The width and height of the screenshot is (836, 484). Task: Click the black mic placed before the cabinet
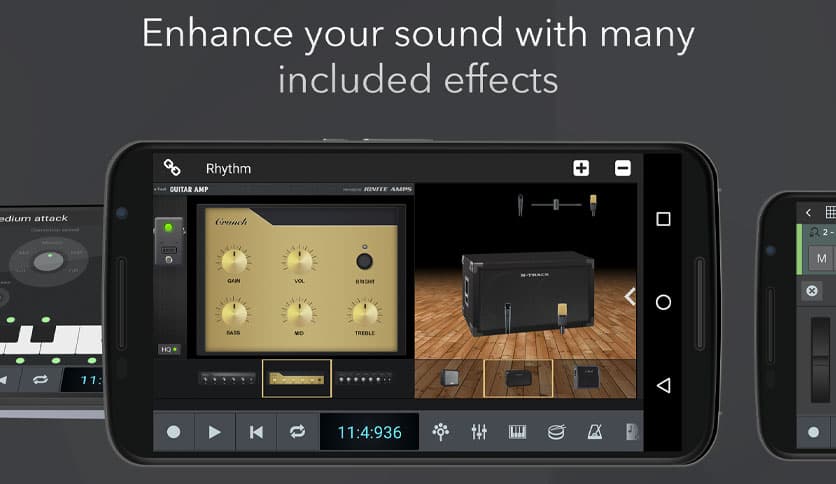click(x=508, y=317)
